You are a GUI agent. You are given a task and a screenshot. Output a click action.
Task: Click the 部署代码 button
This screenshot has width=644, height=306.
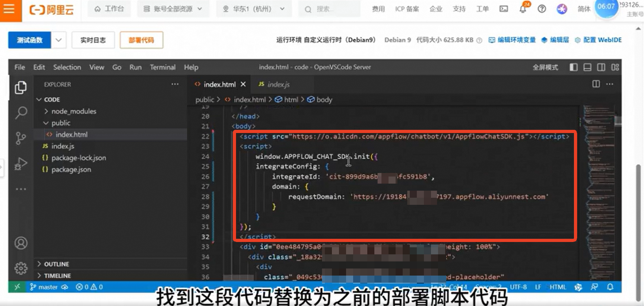click(141, 40)
